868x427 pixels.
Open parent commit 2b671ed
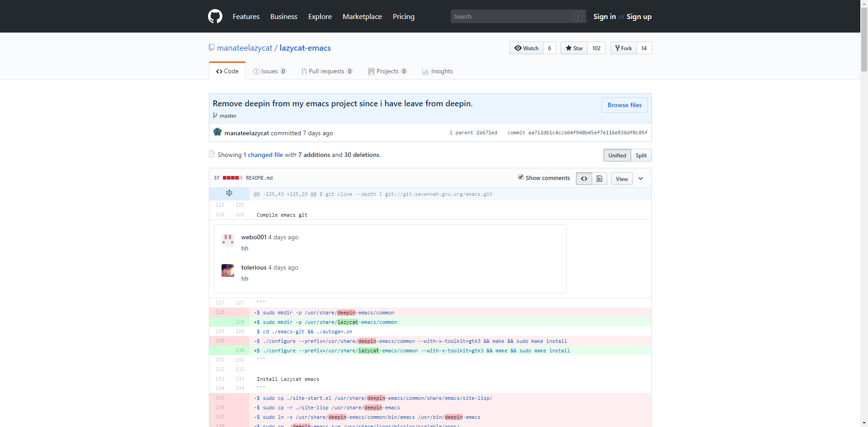point(486,133)
